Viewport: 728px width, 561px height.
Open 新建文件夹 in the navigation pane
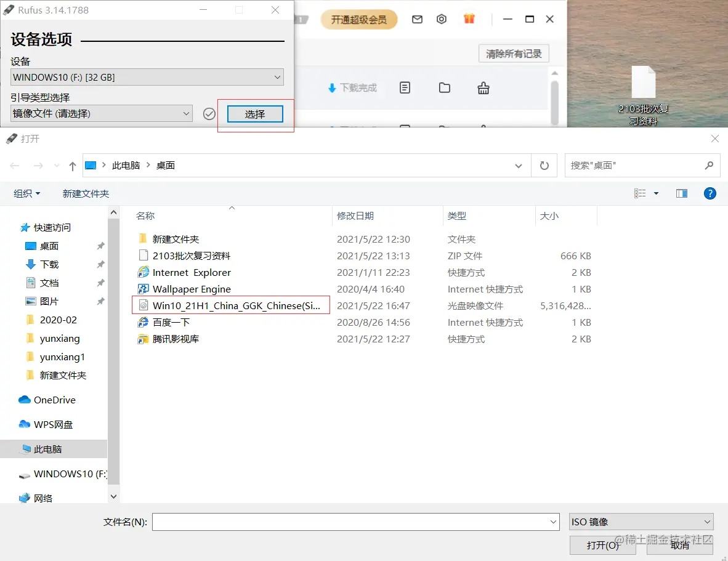tap(63, 376)
